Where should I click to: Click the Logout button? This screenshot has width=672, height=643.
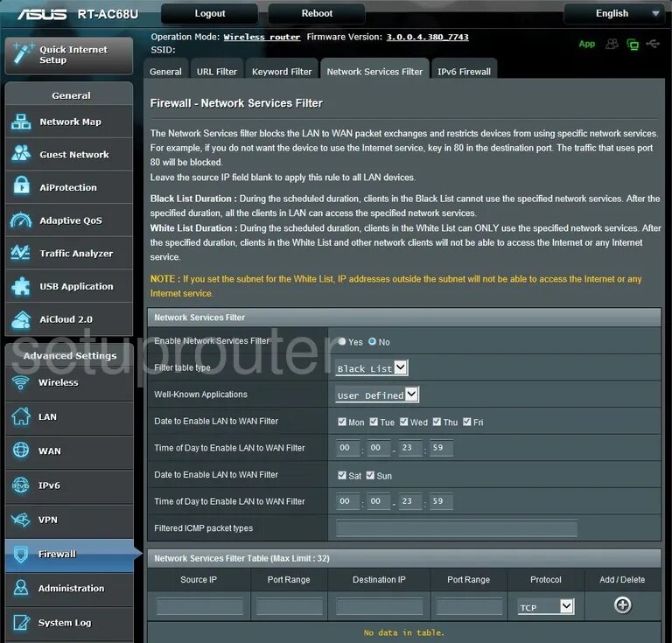click(210, 13)
